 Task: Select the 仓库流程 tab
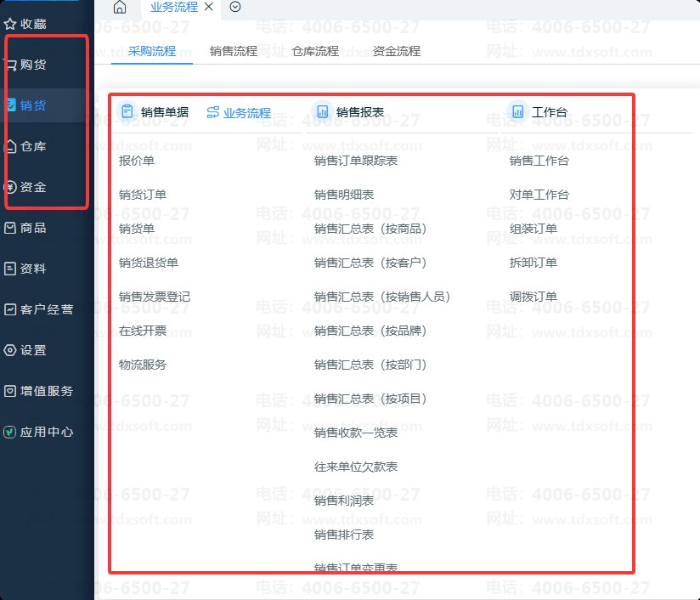pyautogui.click(x=315, y=51)
